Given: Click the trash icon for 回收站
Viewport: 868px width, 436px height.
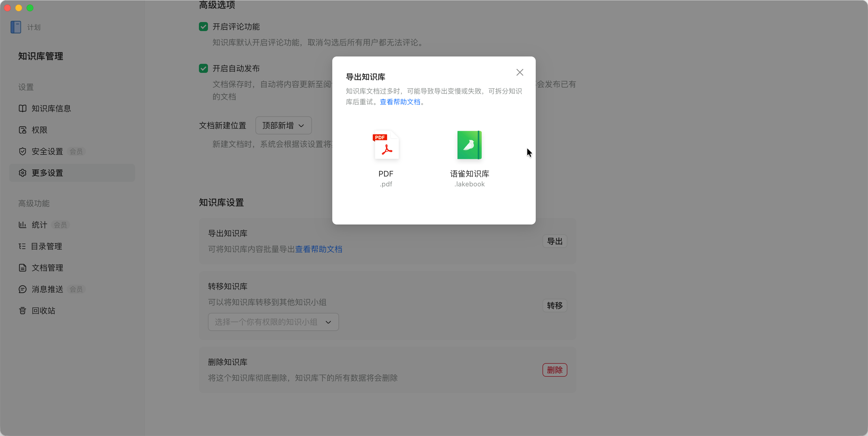Looking at the screenshot, I should click(x=23, y=311).
